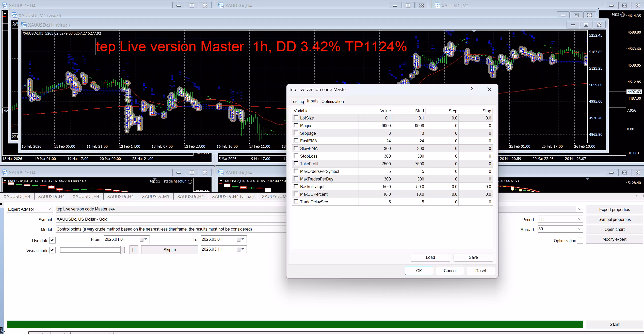Expand the Period H1 dropdown

click(580, 219)
